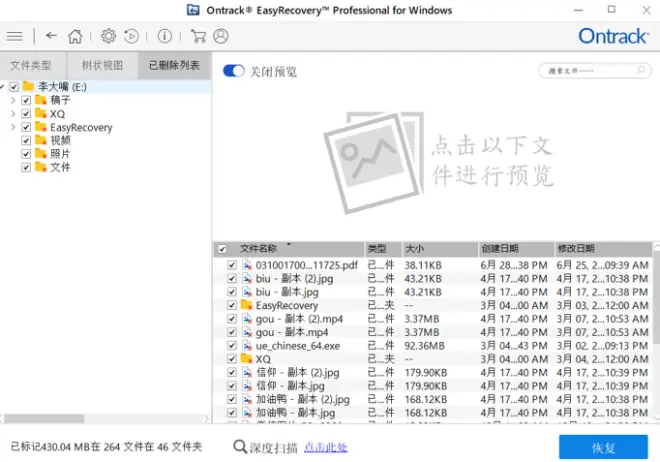660x462 pixels.
Task: Select file biu - 副本.jpg
Action: (x=287, y=292)
